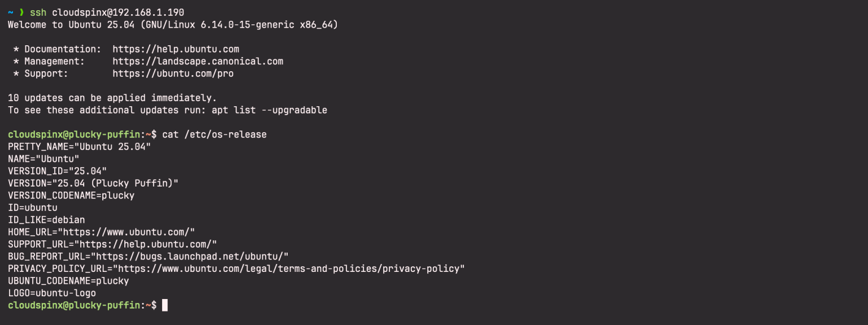Click the cat /etc/os-release command text

click(214, 135)
